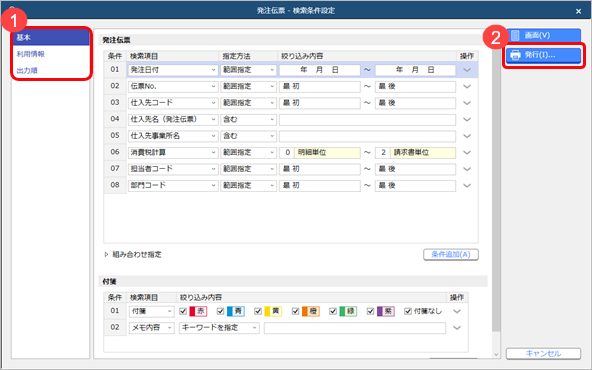Open row 02 伝票No. 操作 chevron
592x370 pixels.
point(467,86)
